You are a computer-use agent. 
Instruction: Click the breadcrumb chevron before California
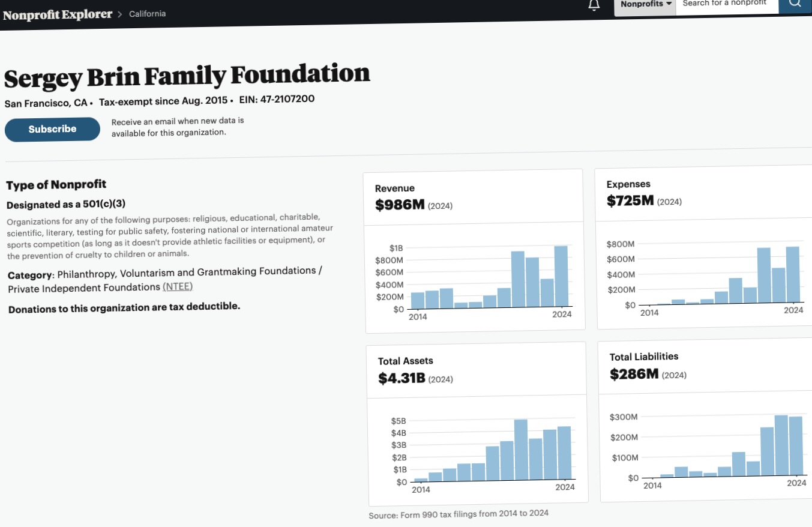tap(120, 14)
